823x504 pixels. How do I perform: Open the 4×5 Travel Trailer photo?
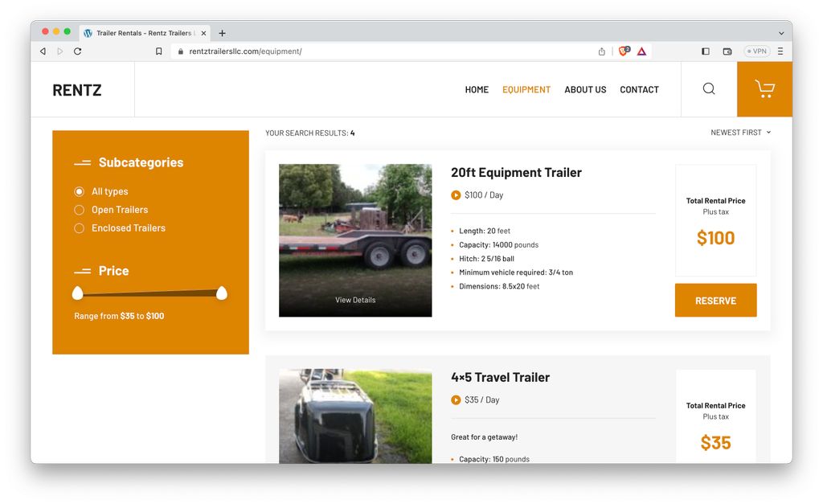355,416
